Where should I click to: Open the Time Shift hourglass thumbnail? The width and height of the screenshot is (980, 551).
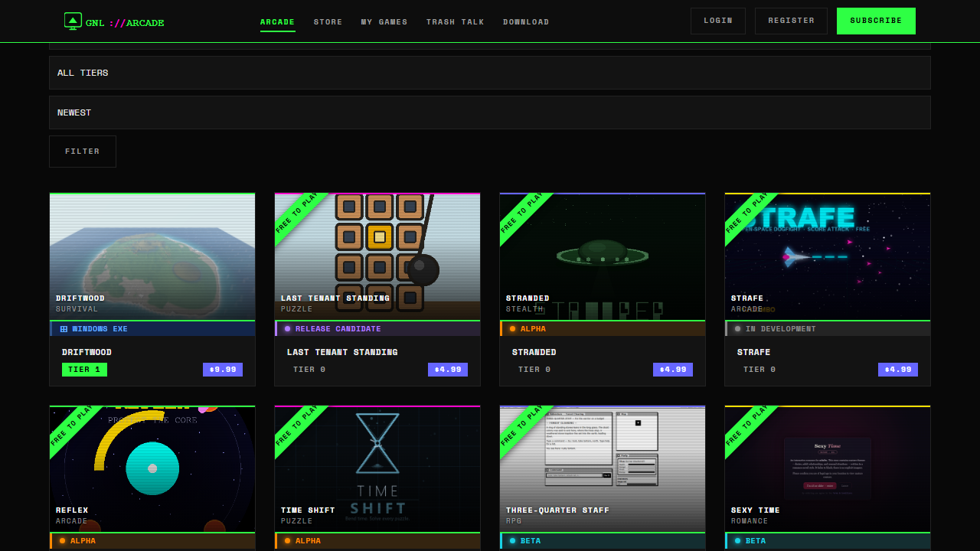377,469
